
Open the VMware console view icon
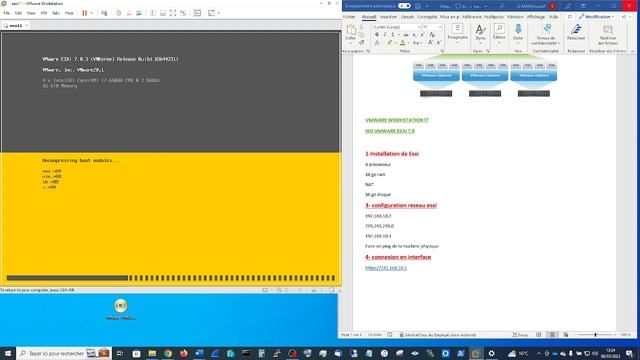pyautogui.click(x=197, y=13)
